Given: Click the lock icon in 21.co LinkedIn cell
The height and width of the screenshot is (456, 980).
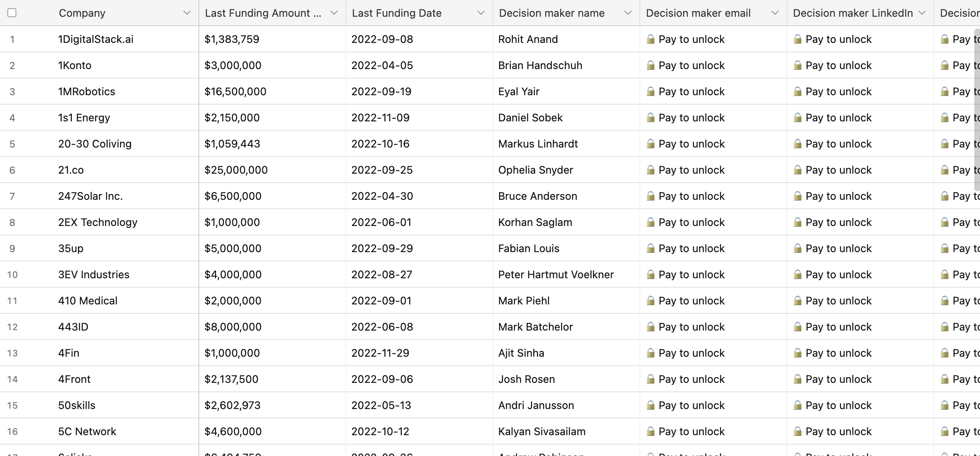Looking at the screenshot, I should coord(797,170).
